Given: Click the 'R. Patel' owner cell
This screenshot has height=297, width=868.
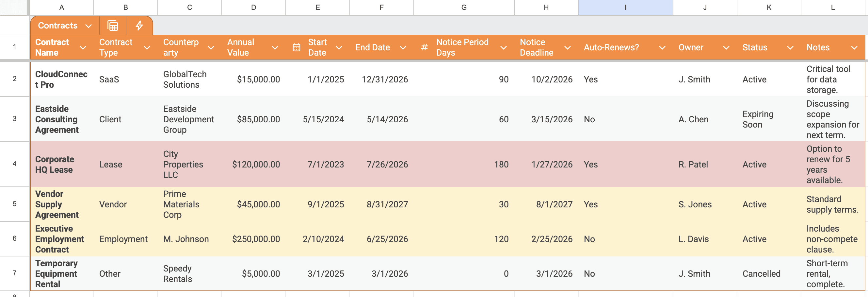Looking at the screenshot, I should 705,164.
